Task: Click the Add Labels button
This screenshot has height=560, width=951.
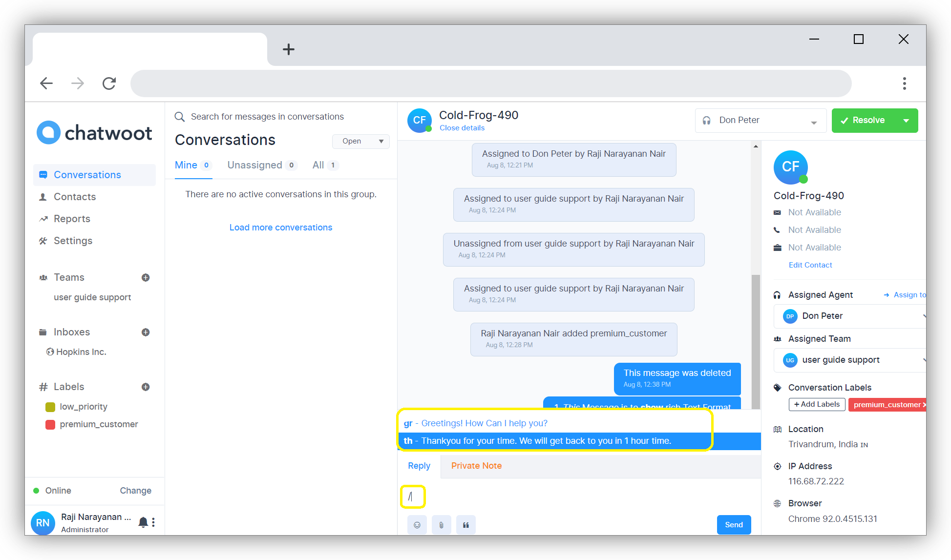Action: pyautogui.click(x=816, y=405)
